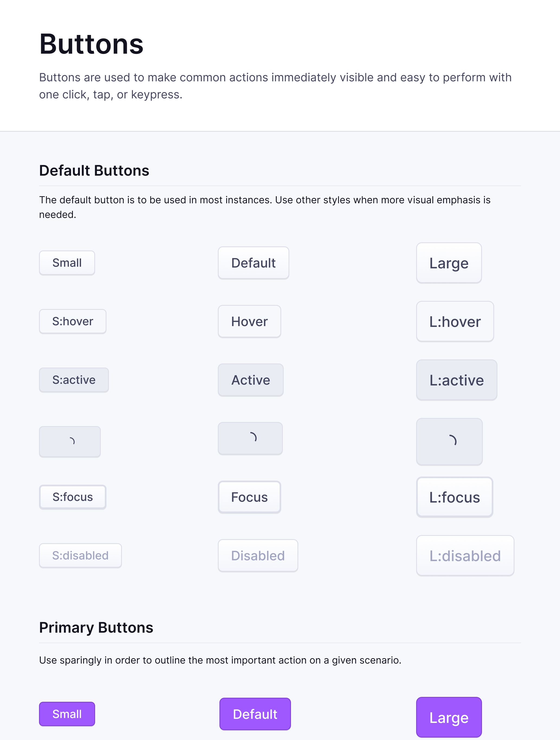560x740 pixels.
Task: Click the default-size loading spinner button
Action: tap(250, 438)
